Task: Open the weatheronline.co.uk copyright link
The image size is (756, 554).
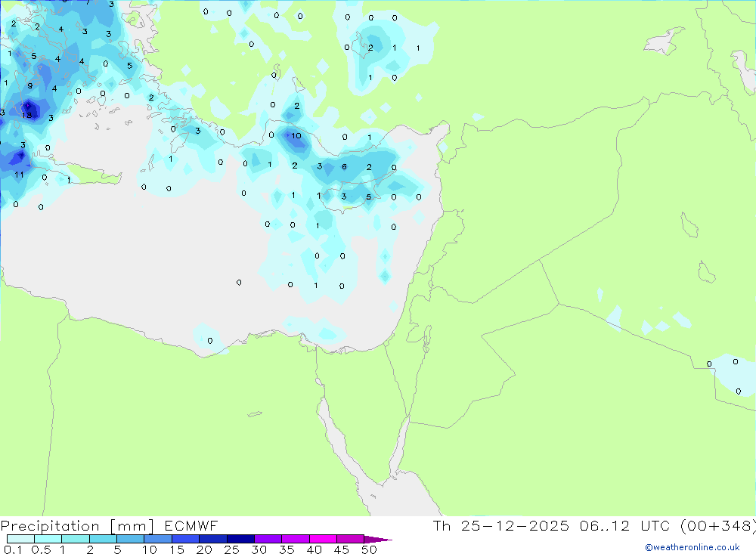Action: (x=692, y=547)
